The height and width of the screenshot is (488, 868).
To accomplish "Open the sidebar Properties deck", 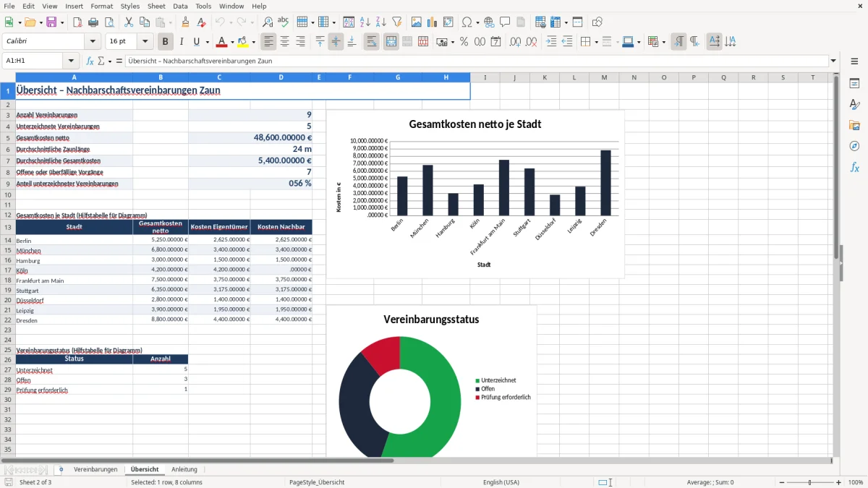I will click(x=854, y=83).
